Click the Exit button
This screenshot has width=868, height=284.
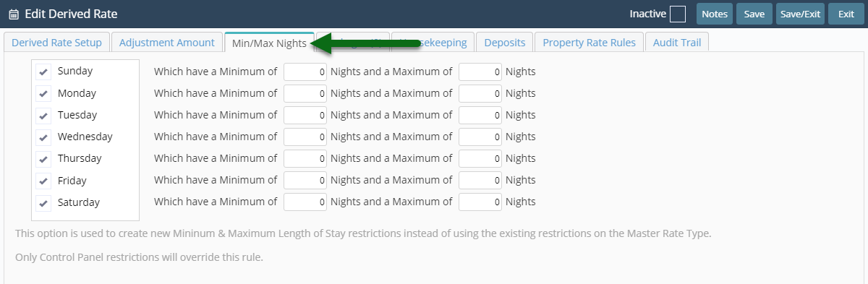[x=846, y=14]
